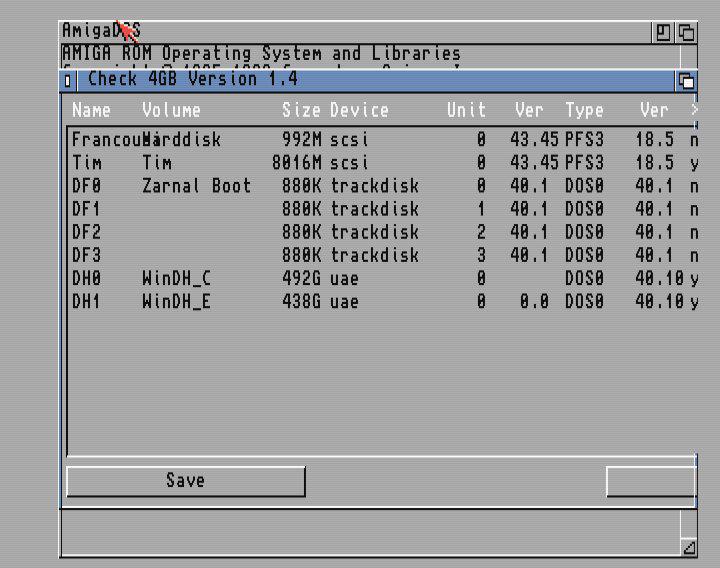This screenshot has width=720, height=568.
Task: Click the 492G size value
Action: (301, 278)
